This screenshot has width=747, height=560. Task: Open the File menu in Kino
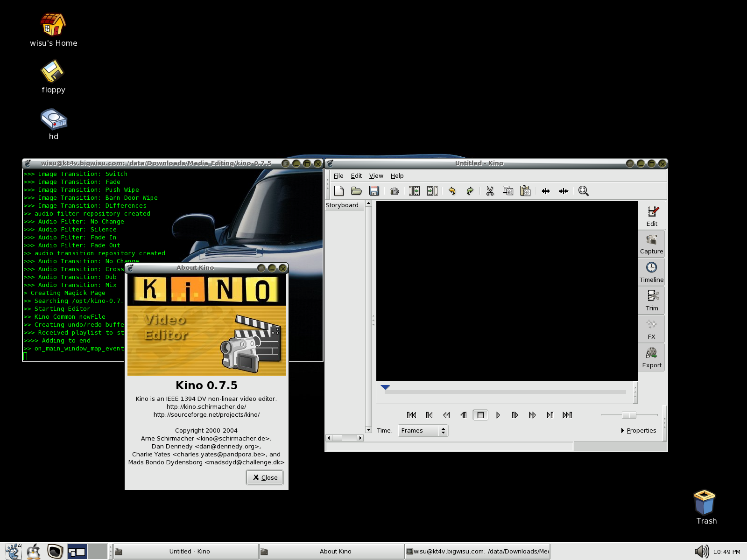(x=338, y=176)
